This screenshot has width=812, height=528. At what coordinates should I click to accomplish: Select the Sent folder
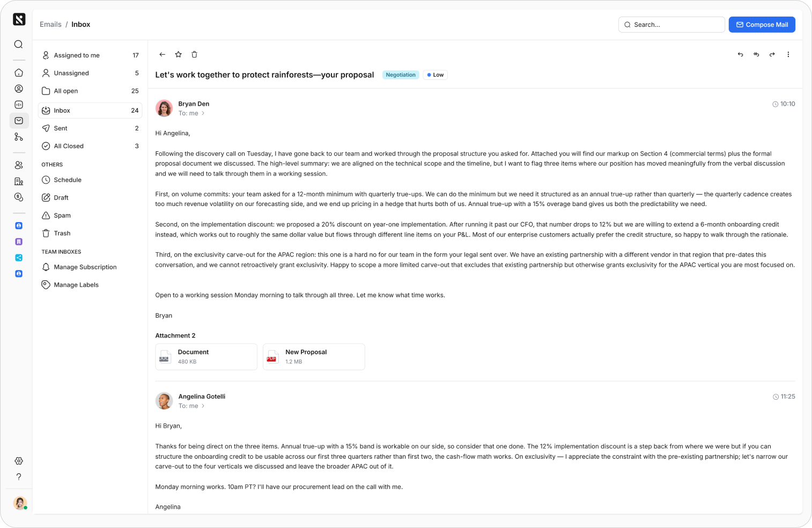(x=90, y=128)
